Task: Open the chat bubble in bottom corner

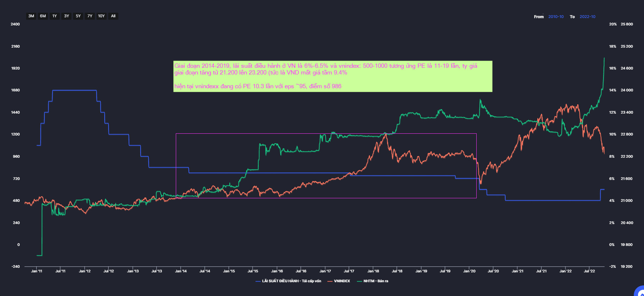Action: 640,291
